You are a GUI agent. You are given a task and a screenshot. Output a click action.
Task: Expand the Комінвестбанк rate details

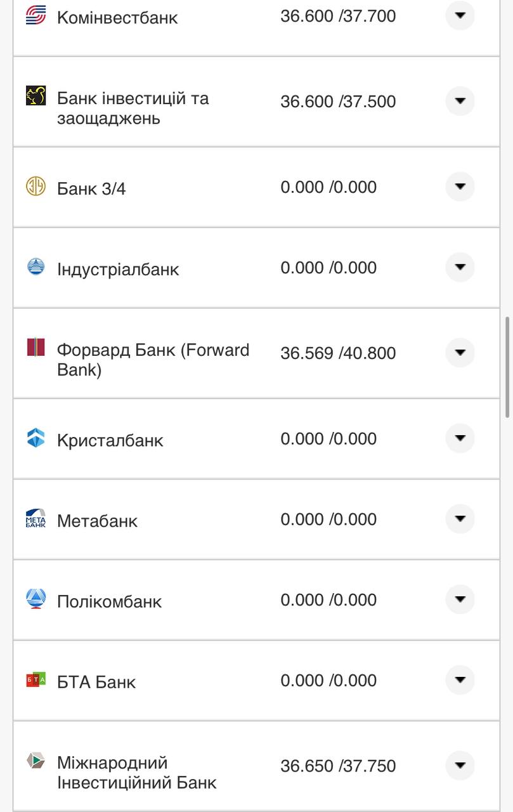pos(460,15)
